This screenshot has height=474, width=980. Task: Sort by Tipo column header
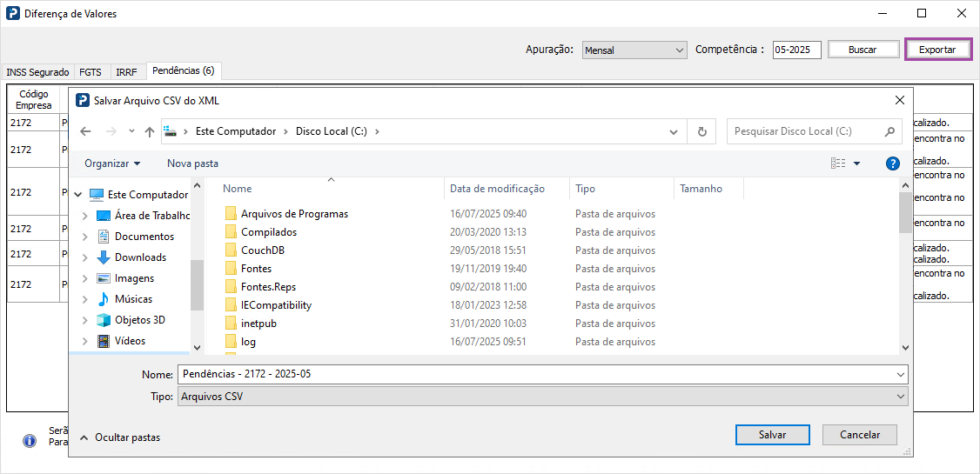click(622, 189)
